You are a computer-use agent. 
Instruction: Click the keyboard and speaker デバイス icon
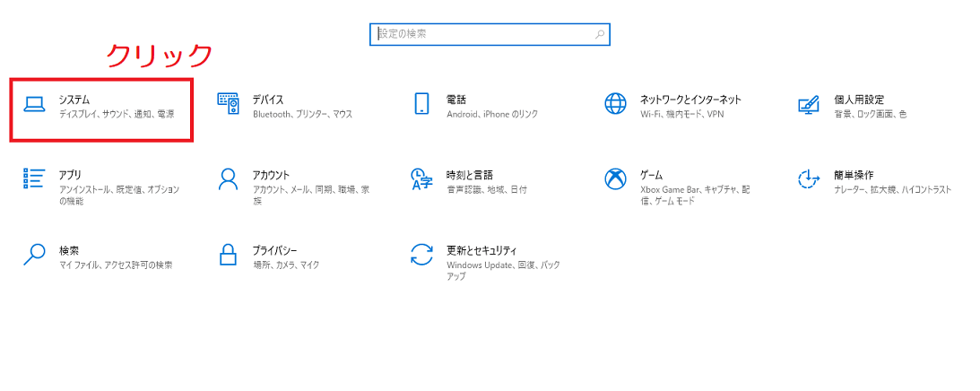[x=228, y=104]
